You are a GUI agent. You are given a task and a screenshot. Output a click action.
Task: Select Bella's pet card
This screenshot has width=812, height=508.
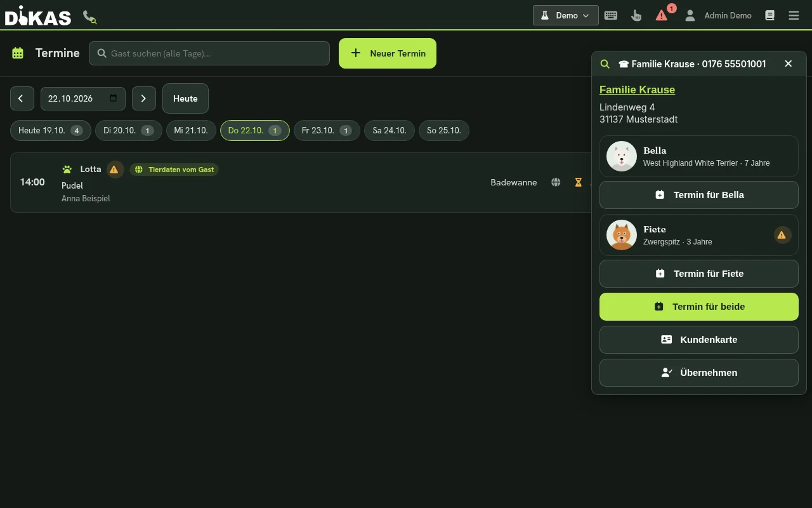699,156
